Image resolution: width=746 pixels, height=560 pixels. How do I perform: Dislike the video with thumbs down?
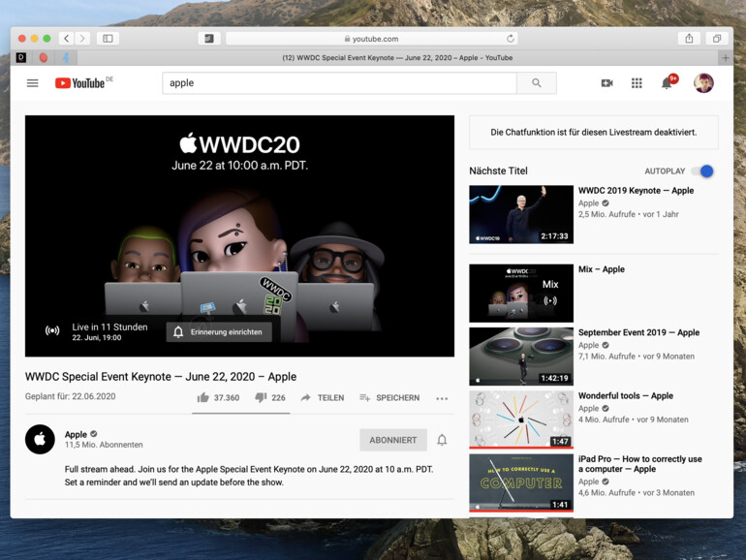[x=260, y=398]
